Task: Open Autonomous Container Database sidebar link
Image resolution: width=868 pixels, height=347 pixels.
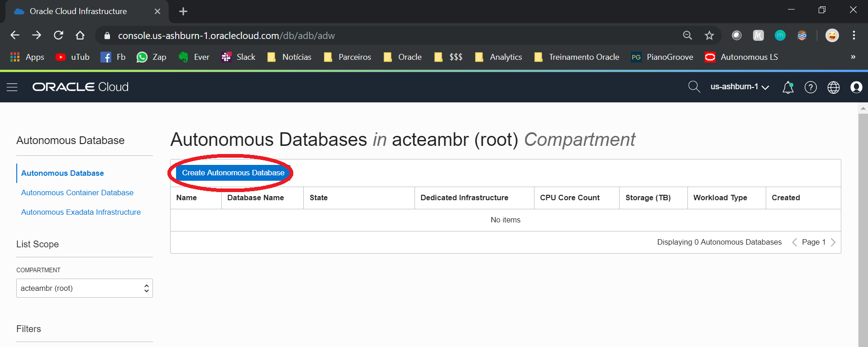Action: (x=77, y=193)
